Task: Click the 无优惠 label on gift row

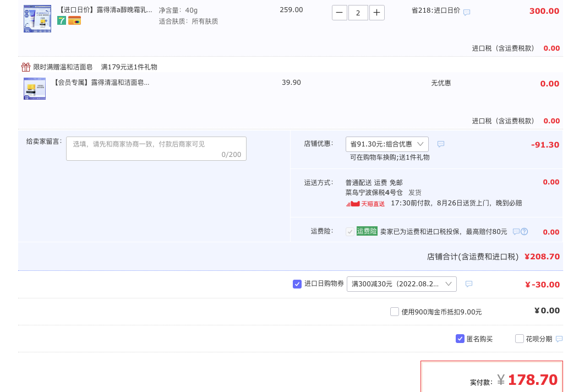Action: (441, 83)
